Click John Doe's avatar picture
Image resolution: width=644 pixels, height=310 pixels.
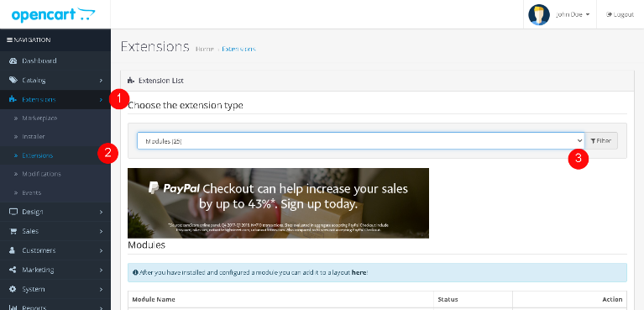539,15
